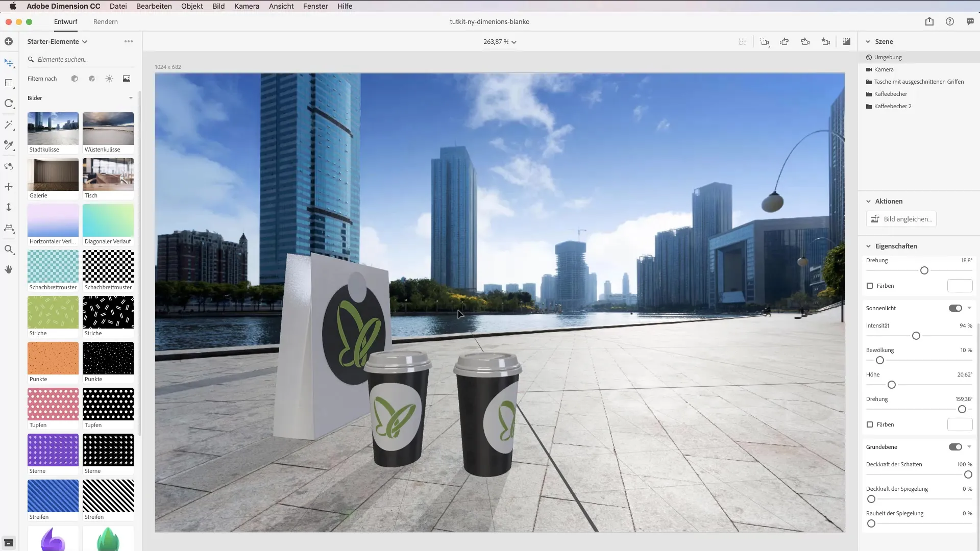This screenshot has height=551, width=980.
Task: Toggle the Sonnenlicht switch
Action: pos(955,308)
